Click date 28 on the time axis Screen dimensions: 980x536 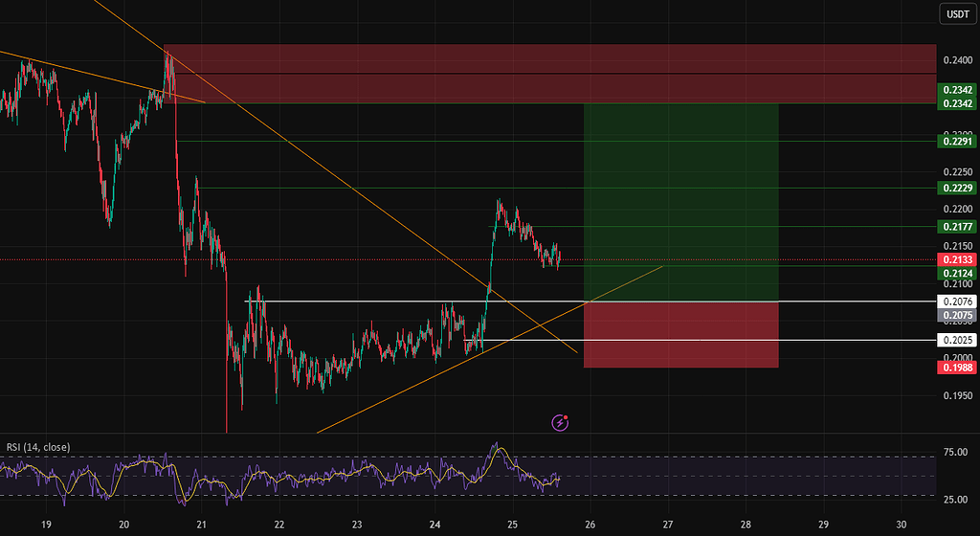click(x=746, y=525)
